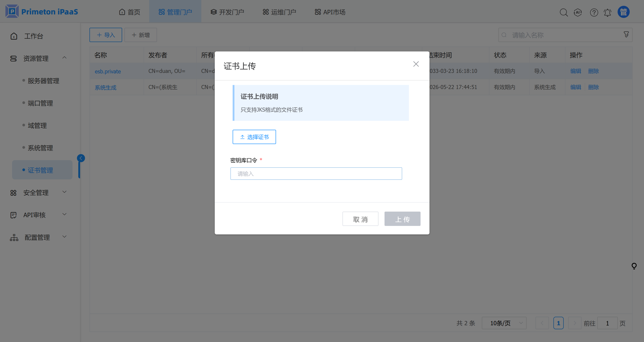
Task: Click the search magnifier icon in top bar
Action: point(563,12)
